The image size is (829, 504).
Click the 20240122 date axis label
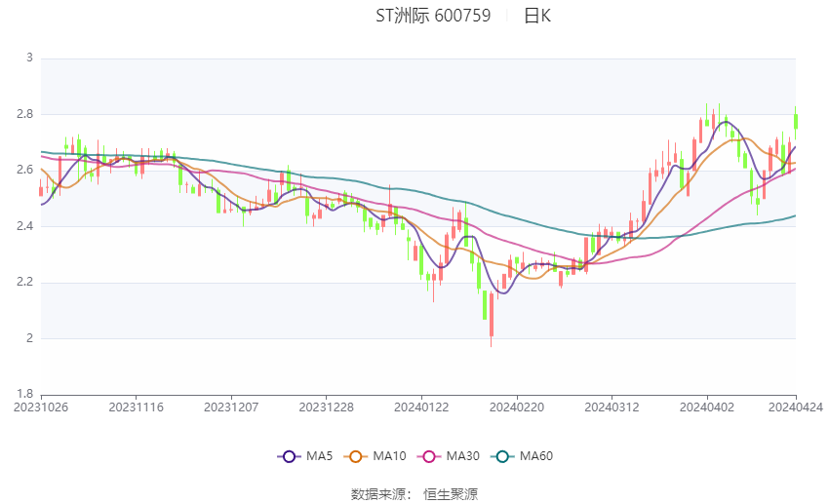coord(421,407)
